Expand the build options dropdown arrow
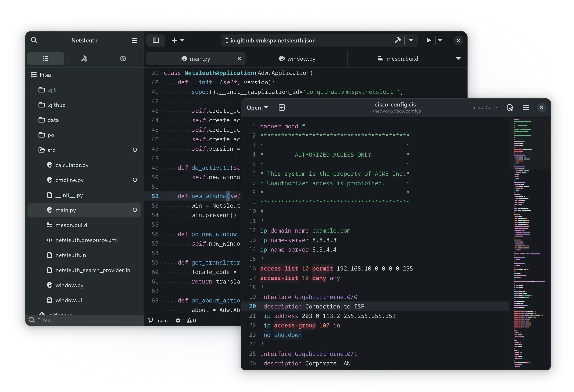The width and height of the screenshot is (574, 392). 411,40
